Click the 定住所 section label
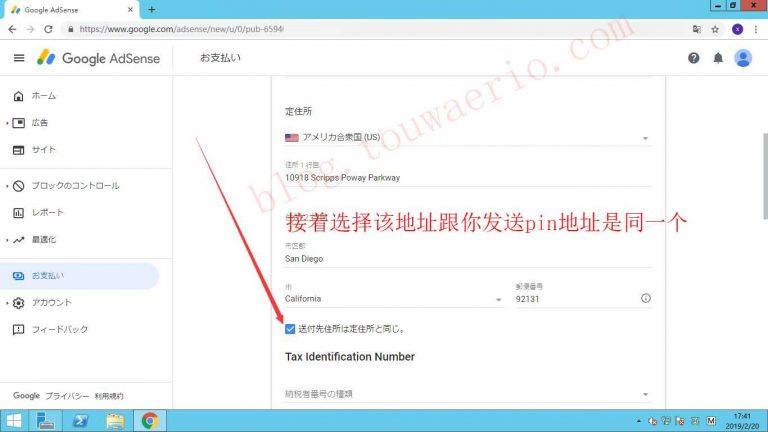Image resolution: width=768 pixels, height=432 pixels. click(298, 111)
